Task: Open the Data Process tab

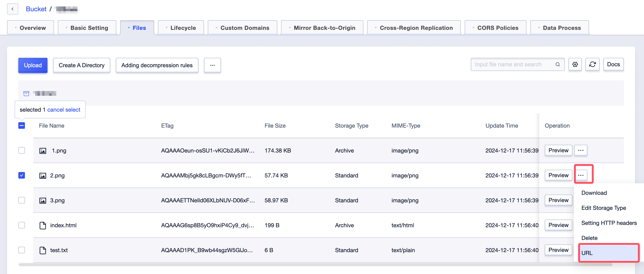Action: (x=559, y=28)
